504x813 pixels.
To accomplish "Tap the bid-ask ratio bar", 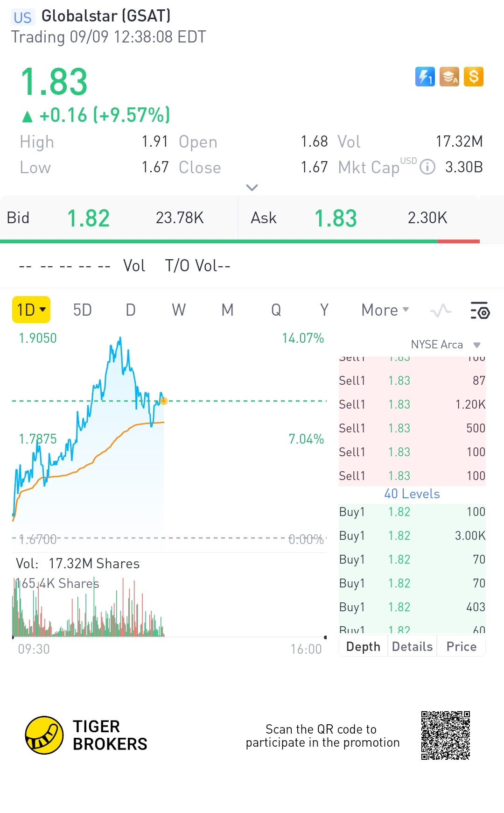I will click(240, 241).
